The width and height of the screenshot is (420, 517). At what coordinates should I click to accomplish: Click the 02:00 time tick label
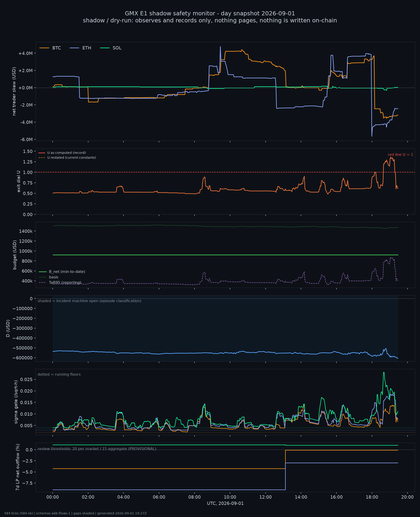[88, 497]
